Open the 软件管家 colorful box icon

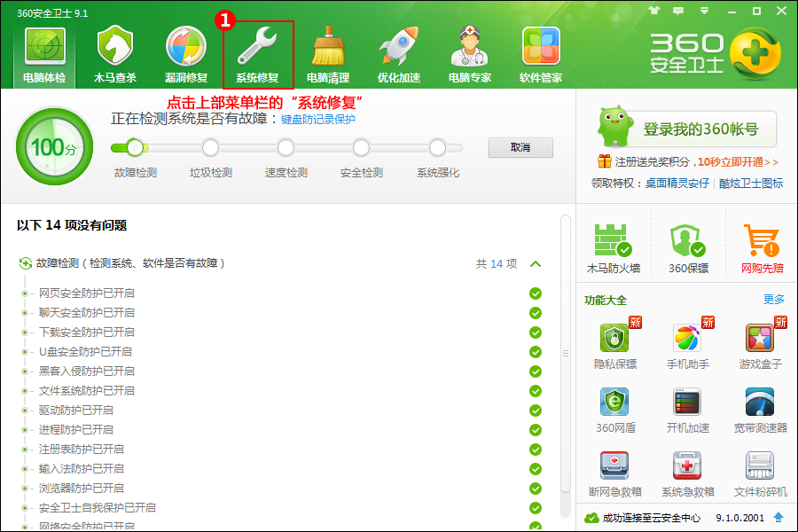click(541, 47)
